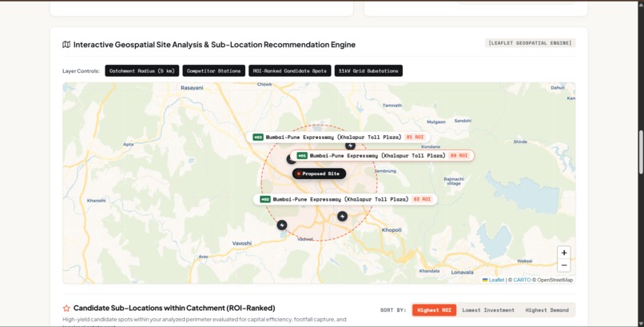The height and width of the screenshot is (327, 644).
Task: Click the Chowk map label
Action: click(x=264, y=84)
